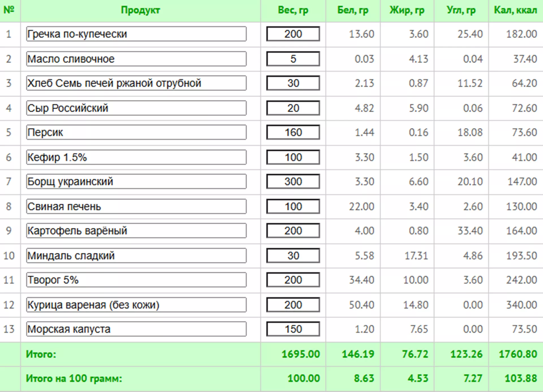
Task: Click the weight field for Миндаль сладкий
Action: pos(293,255)
